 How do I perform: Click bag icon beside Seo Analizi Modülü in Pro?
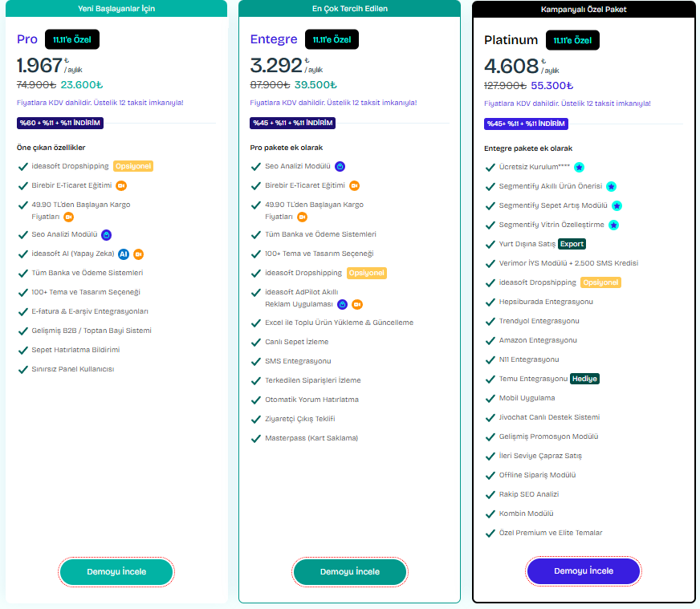pyautogui.click(x=107, y=234)
